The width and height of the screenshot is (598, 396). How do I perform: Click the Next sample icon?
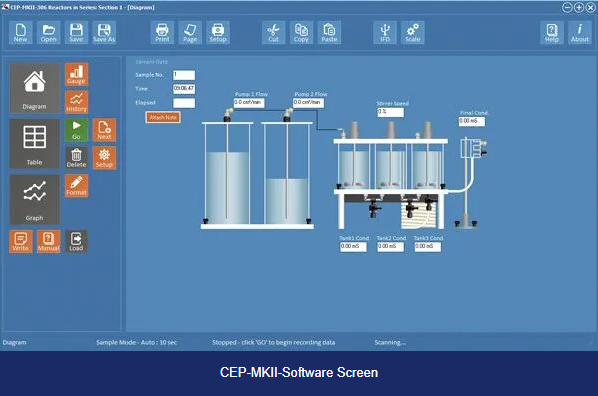[x=104, y=130]
